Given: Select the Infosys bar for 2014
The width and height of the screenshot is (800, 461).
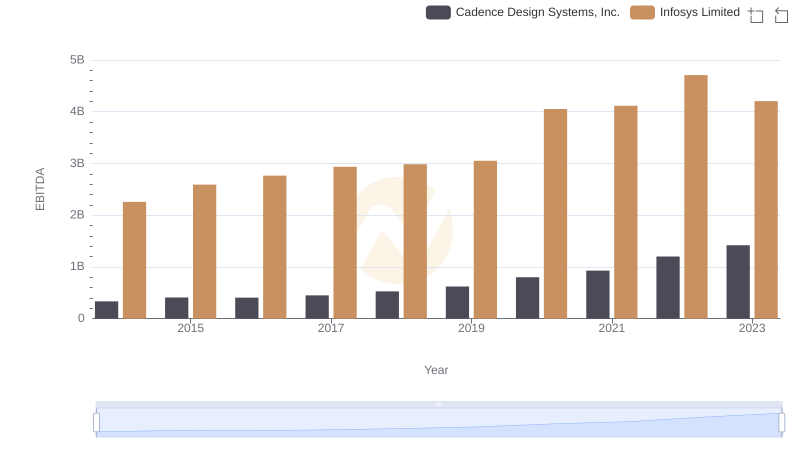Looking at the screenshot, I should tap(134, 260).
